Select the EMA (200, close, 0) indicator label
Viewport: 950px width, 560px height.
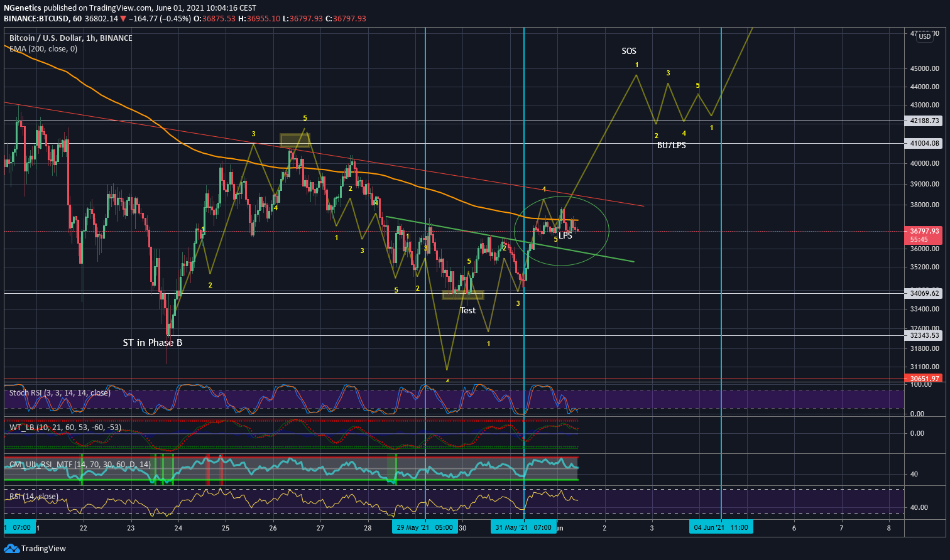click(43, 48)
